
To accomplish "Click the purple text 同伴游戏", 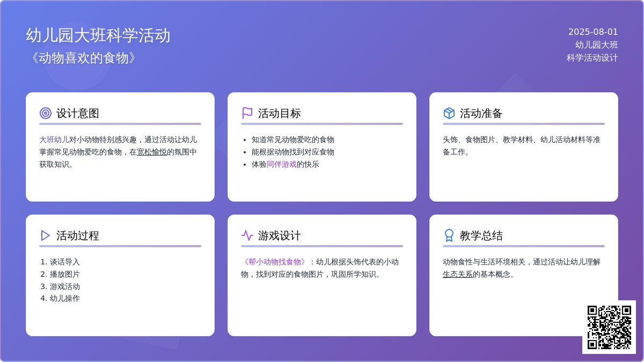I will point(282,164).
